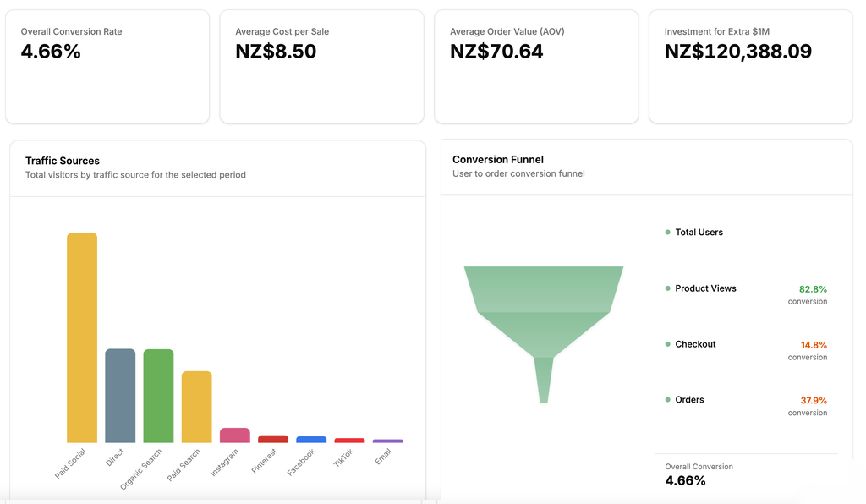Viewport: 866px width, 504px height.
Task: Select the red Pinterest bar
Action: point(273,439)
